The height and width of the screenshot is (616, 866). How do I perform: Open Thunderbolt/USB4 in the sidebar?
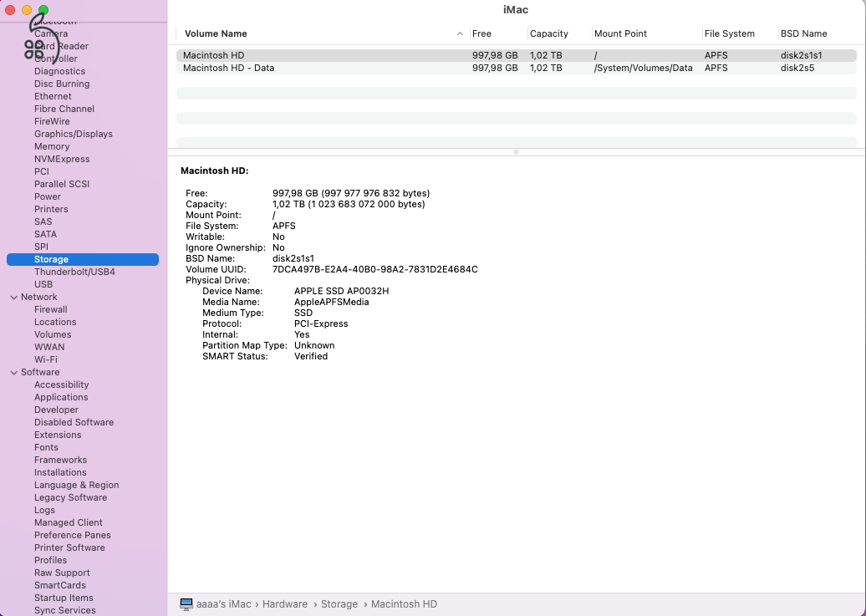74,272
